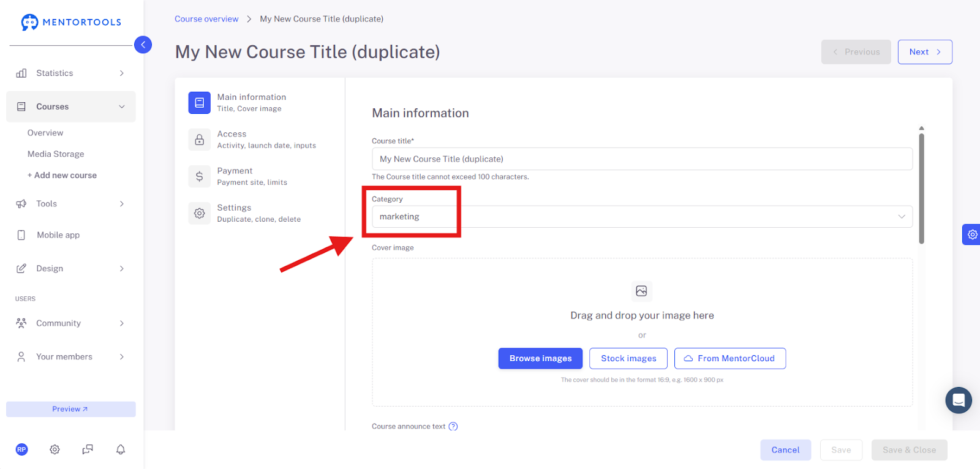Open the Overview submenu item
The height and width of the screenshot is (469, 980).
[45, 133]
